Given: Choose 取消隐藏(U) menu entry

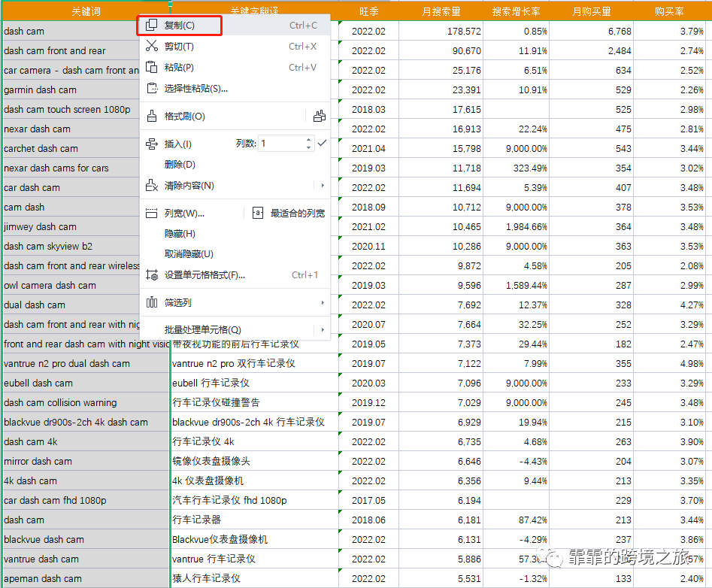Looking at the screenshot, I should pos(189,254).
